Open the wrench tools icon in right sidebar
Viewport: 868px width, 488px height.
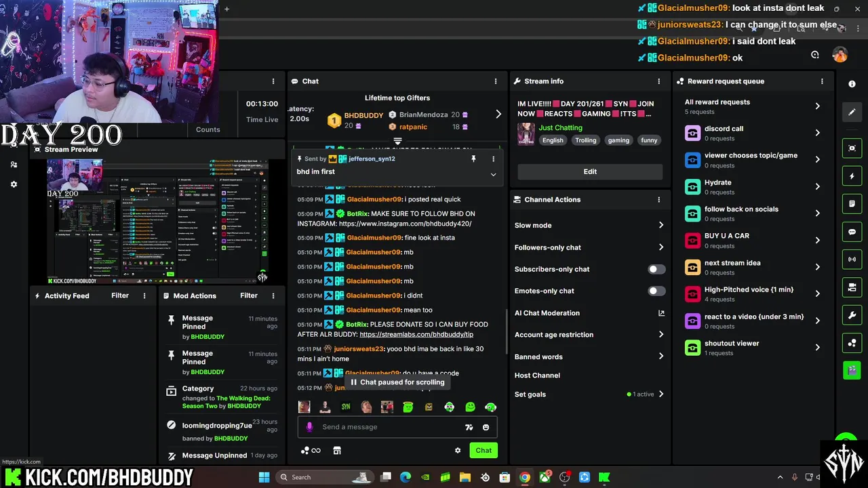tap(852, 315)
